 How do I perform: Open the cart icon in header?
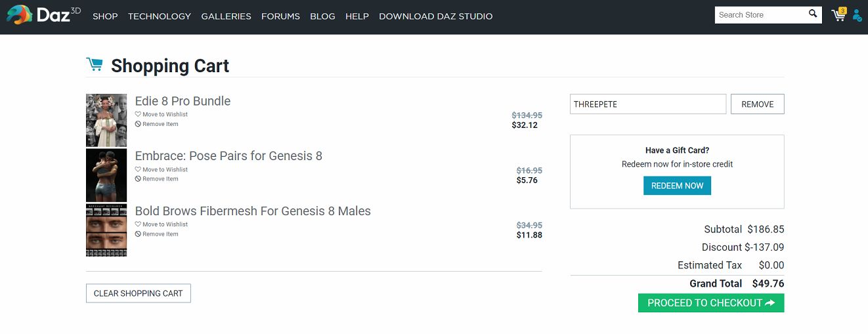838,15
